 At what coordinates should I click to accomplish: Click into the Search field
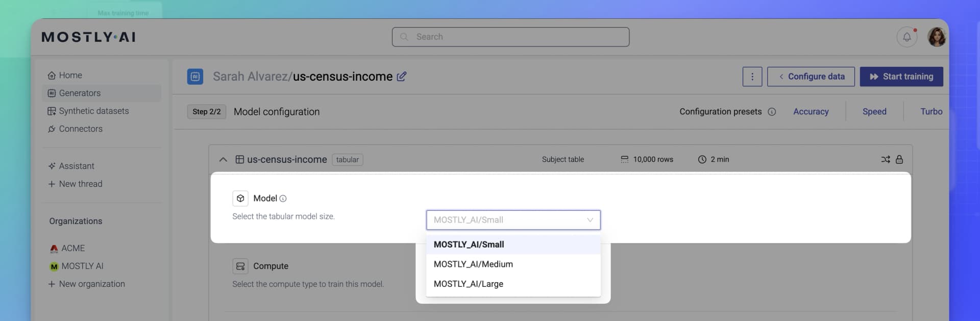(510, 37)
